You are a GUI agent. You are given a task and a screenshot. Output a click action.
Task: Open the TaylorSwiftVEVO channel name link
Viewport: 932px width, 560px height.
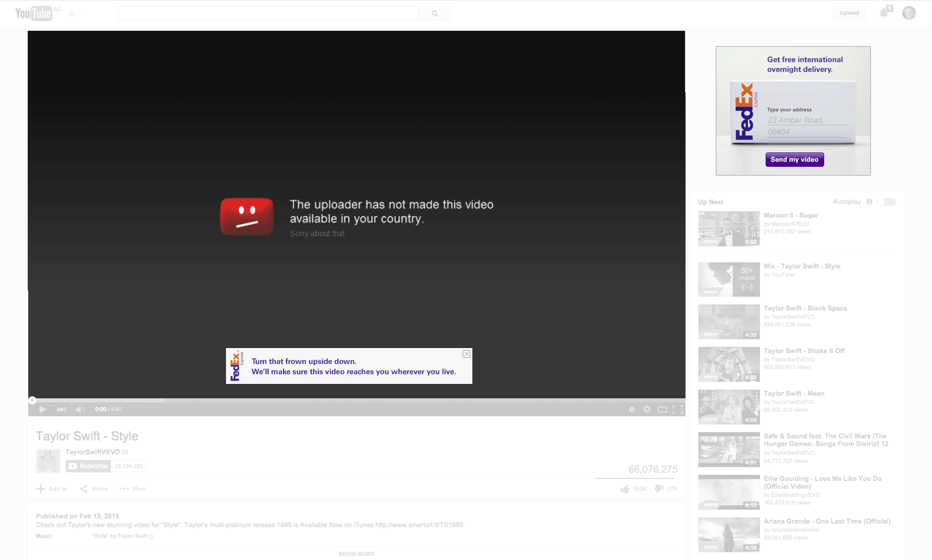point(92,452)
